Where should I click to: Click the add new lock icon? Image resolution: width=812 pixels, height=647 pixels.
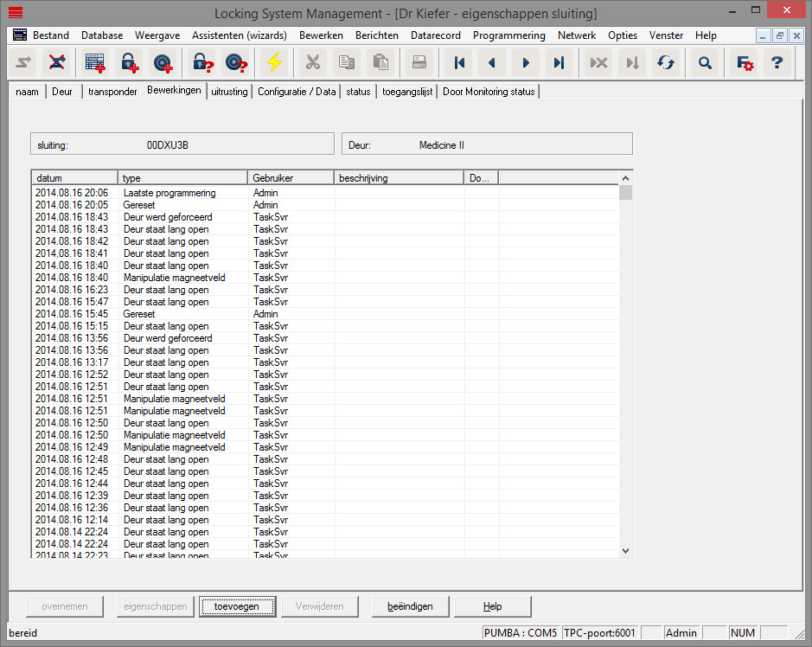pyautogui.click(x=130, y=62)
